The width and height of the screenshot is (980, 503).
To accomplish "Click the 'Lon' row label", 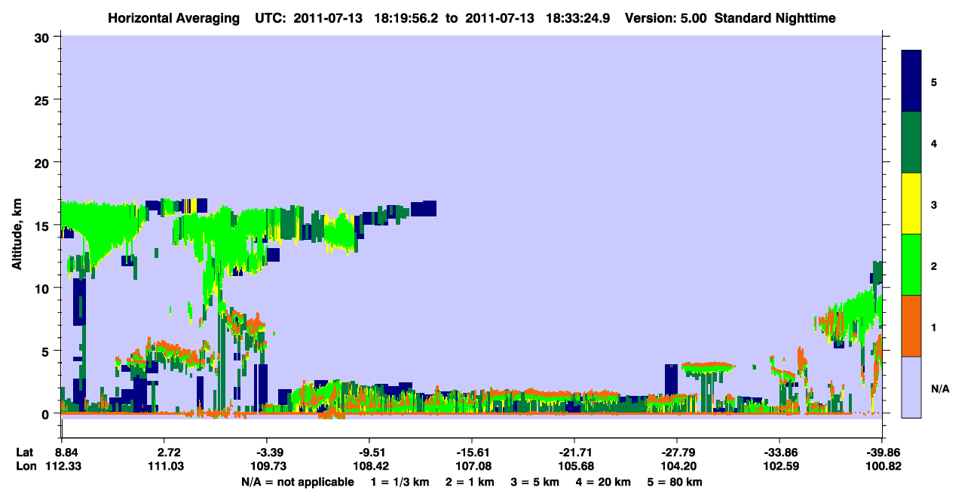I will tap(26, 465).
